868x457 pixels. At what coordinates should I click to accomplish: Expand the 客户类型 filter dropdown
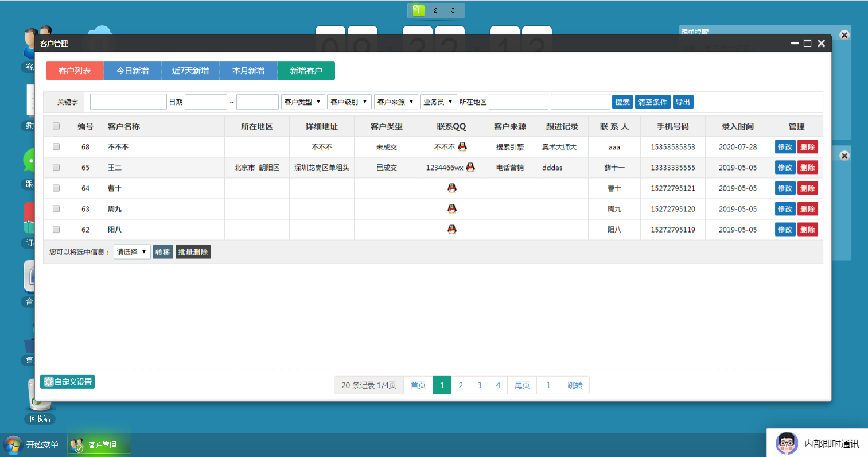[x=303, y=102]
